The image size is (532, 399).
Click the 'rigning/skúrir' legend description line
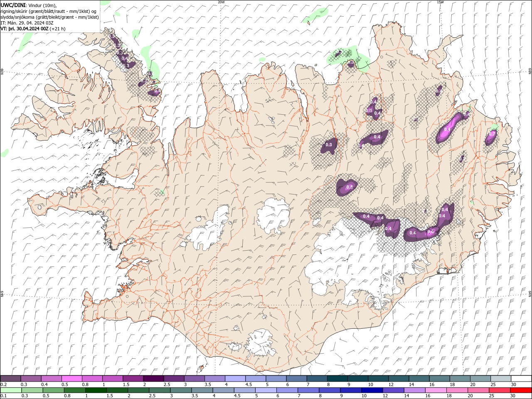48,11
